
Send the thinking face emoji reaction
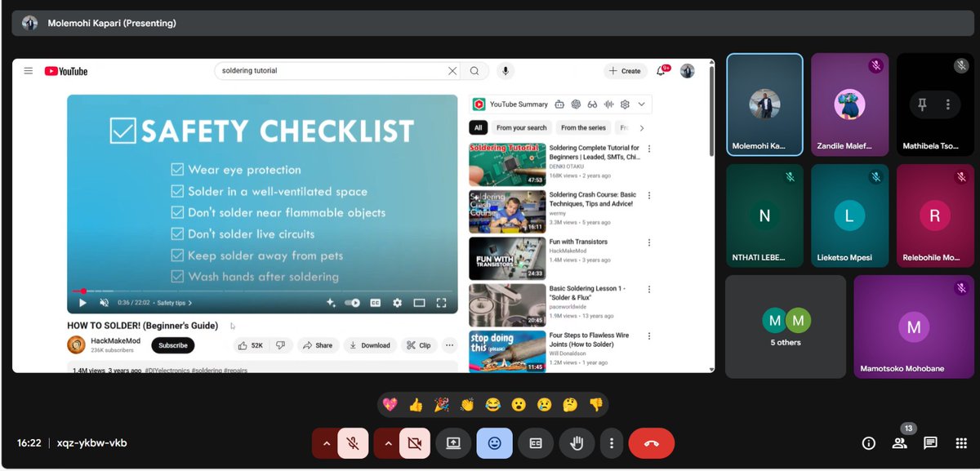click(570, 404)
